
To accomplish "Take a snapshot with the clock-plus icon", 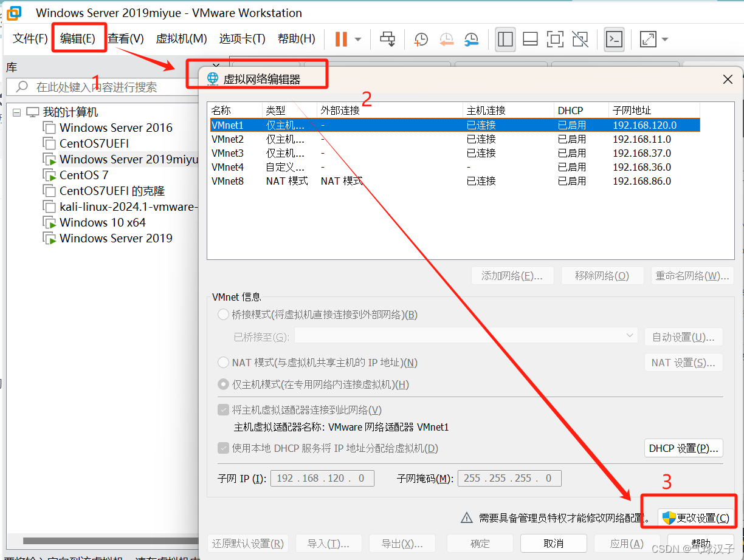I will pyautogui.click(x=421, y=39).
